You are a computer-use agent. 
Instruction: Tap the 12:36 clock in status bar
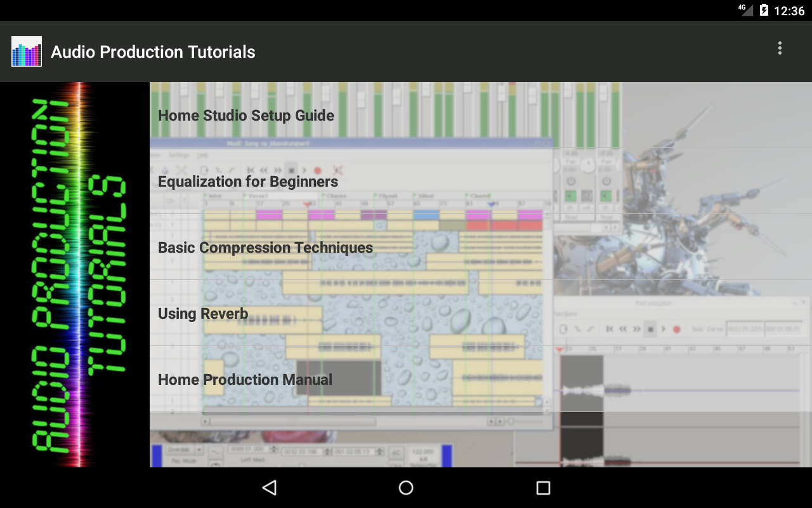[x=789, y=11]
